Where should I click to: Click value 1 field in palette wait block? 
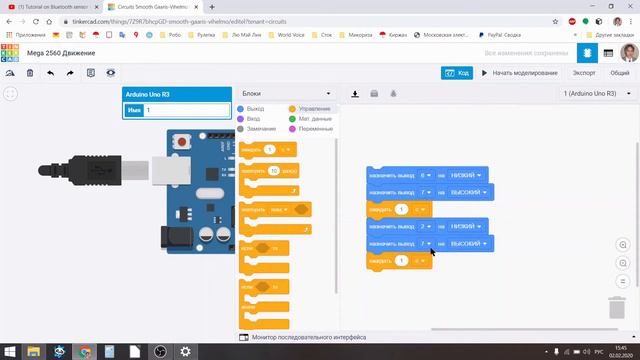[269, 150]
